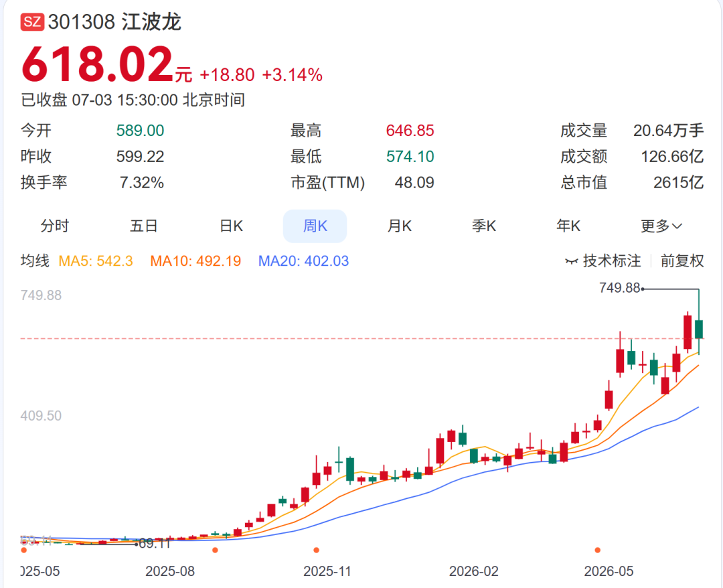The image size is (723, 588).
Task: Show the 季K quarterly chart
Action: tap(484, 226)
